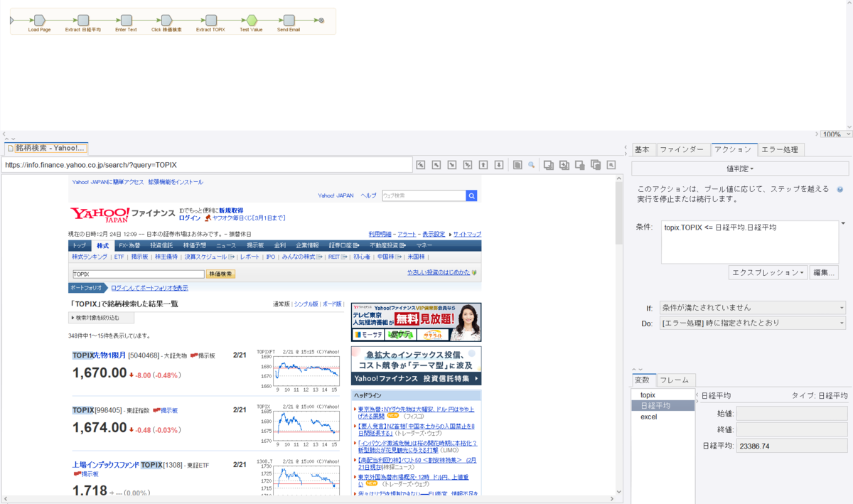Click the TOPIX先物 price chart thumbnail
Screen dimensions: 853x504
[x=297, y=370]
